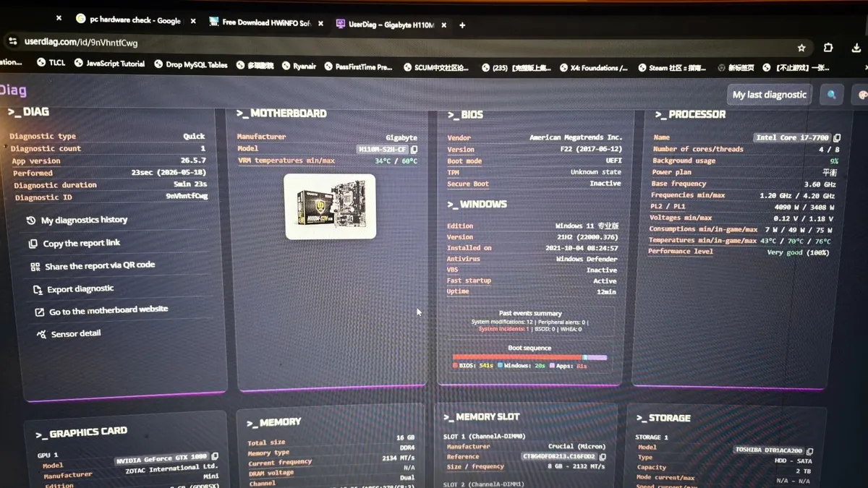This screenshot has height=488, width=868.
Task: Click the magnifier search button
Action: pyautogui.click(x=832, y=95)
